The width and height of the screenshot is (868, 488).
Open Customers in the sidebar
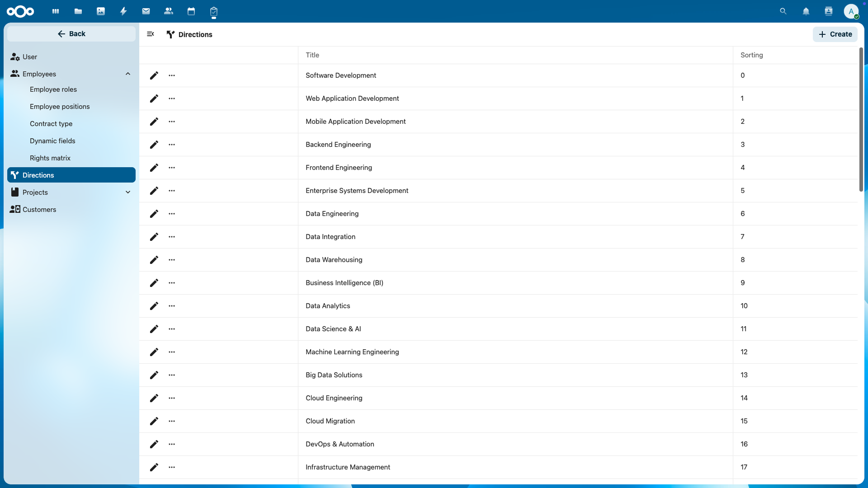tap(39, 210)
